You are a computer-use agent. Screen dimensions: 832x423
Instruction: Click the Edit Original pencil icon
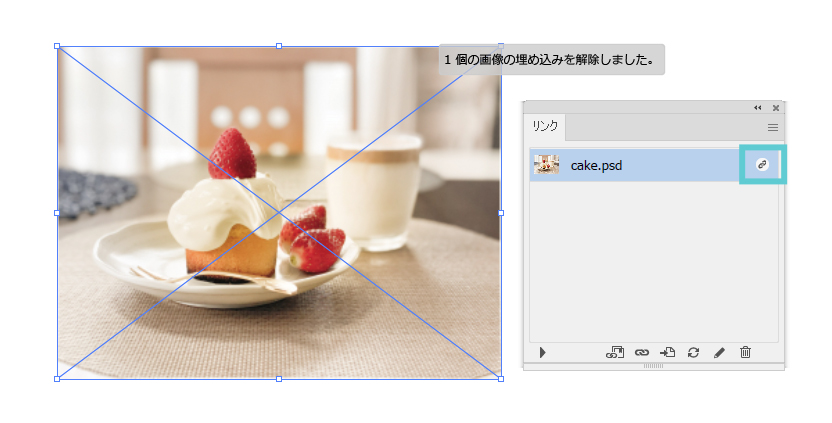point(719,352)
